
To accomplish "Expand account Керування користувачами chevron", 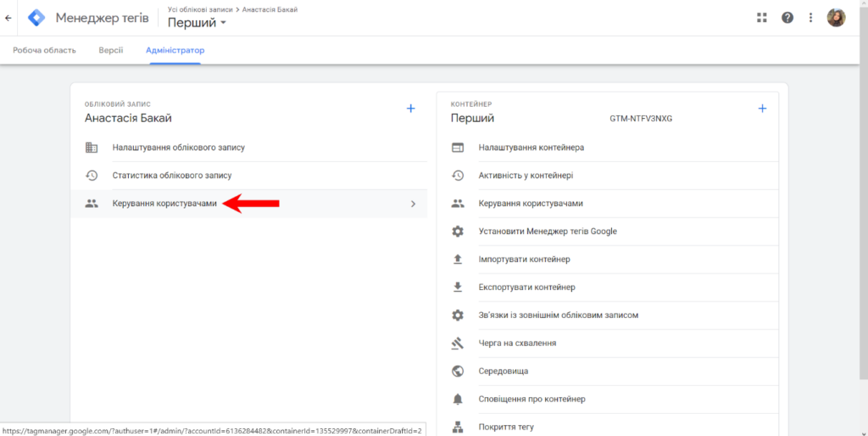I will pyautogui.click(x=413, y=204).
